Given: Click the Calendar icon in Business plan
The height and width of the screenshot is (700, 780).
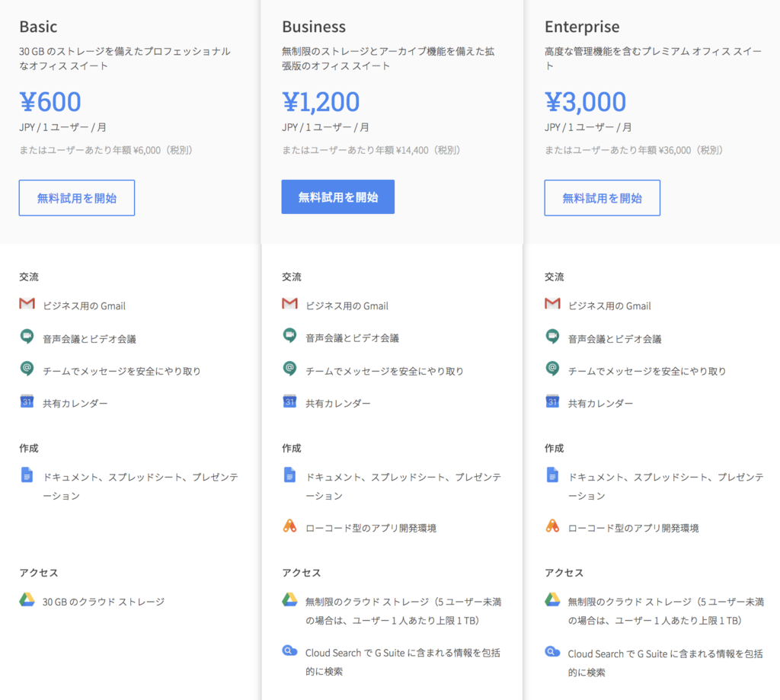Looking at the screenshot, I should (x=289, y=401).
